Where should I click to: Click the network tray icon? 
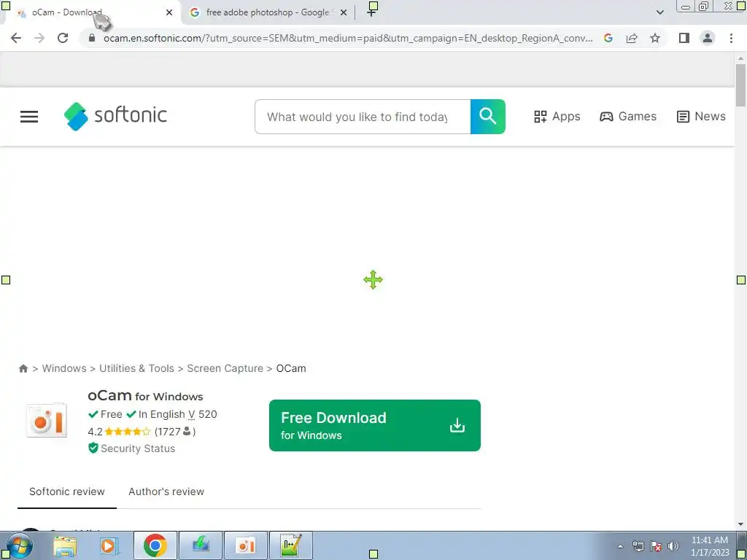pos(638,546)
